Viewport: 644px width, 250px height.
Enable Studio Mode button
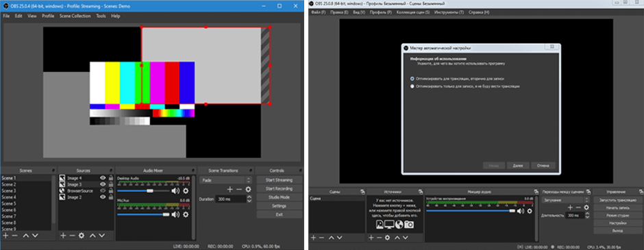[x=280, y=197]
